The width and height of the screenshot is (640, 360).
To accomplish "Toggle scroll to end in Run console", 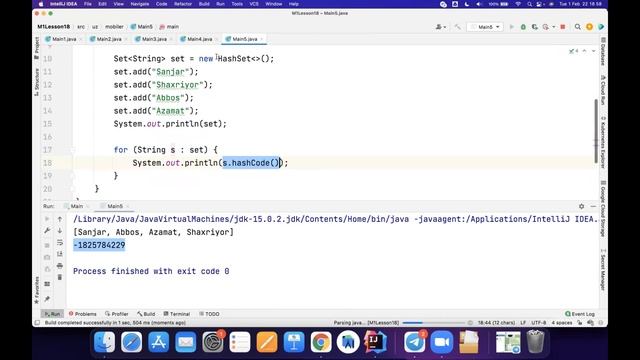I will 60,254.
